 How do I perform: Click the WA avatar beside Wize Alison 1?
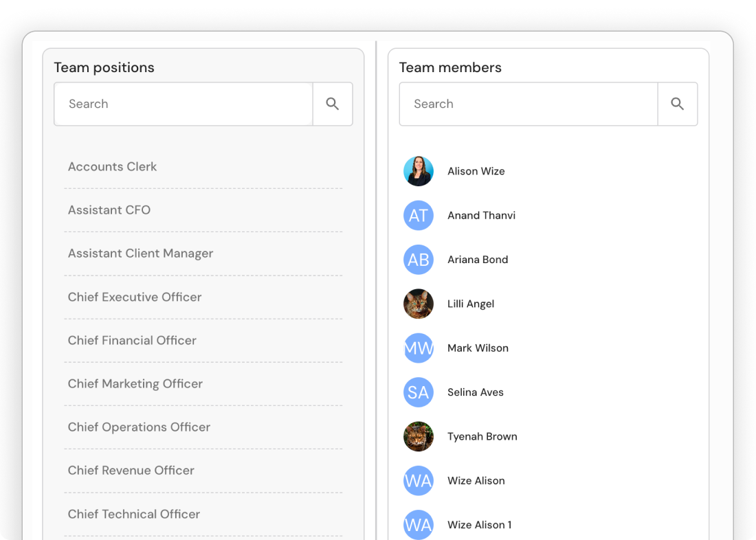(418, 525)
